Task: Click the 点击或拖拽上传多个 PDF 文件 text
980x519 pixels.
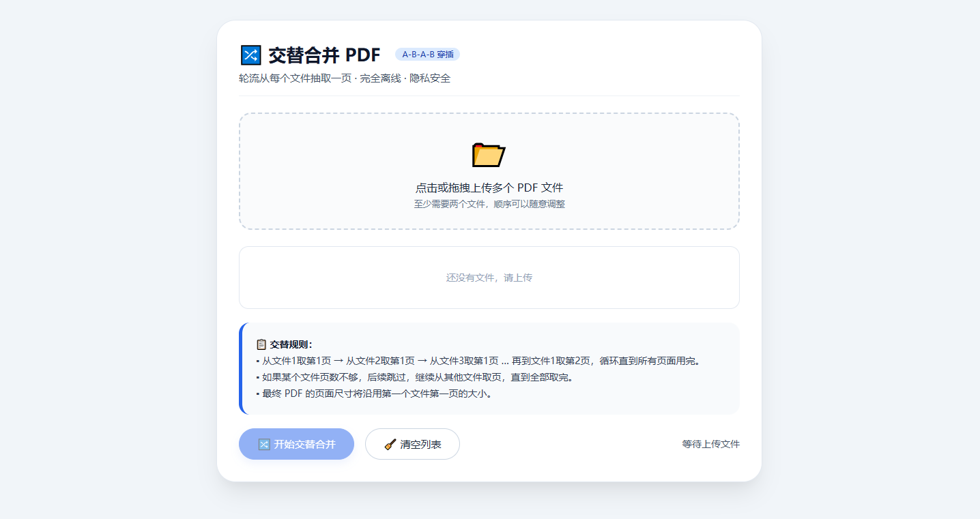Action: [489, 188]
